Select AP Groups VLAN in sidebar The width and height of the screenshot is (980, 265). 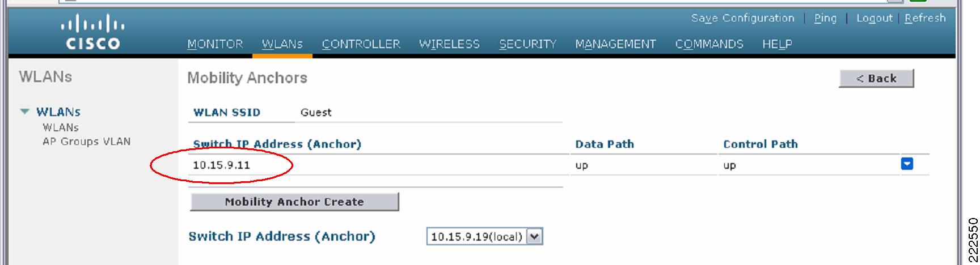pyautogui.click(x=86, y=142)
